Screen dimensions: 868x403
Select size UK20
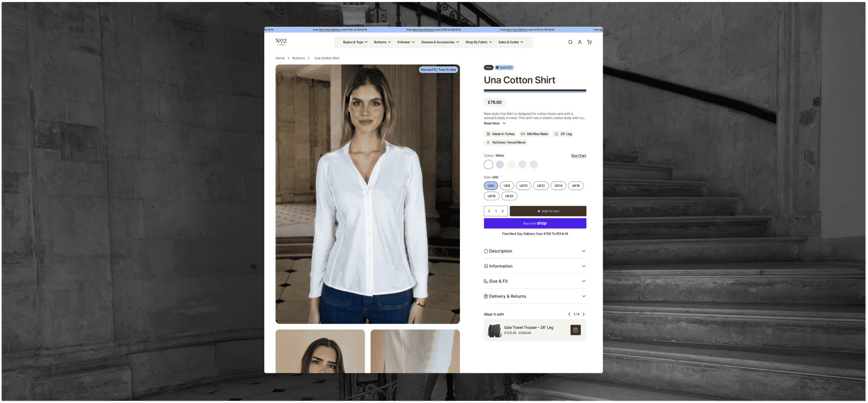click(509, 196)
